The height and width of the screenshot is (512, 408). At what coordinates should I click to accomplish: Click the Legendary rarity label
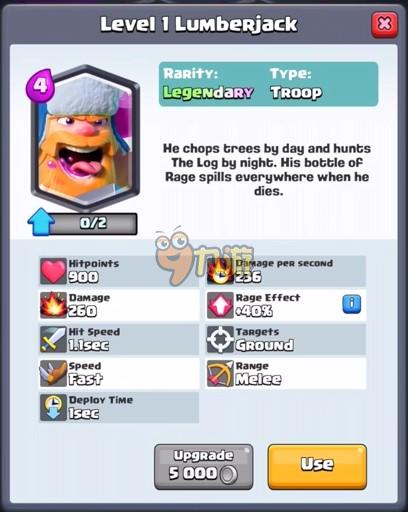pos(208,92)
